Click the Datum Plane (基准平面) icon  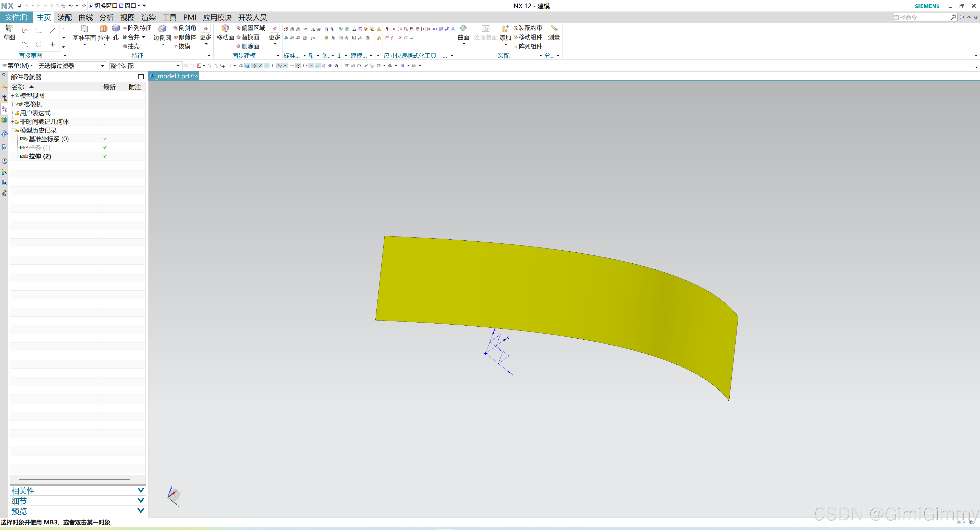84,29
